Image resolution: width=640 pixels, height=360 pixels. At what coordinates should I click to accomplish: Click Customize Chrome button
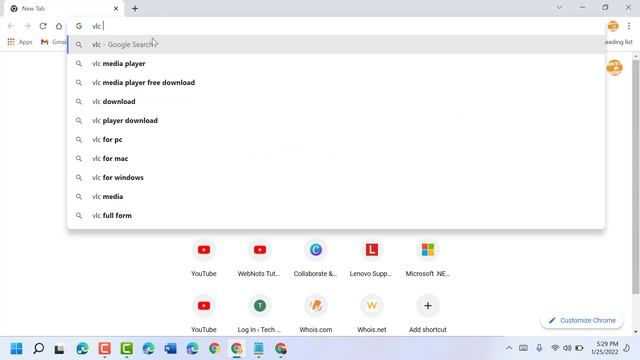point(582,320)
